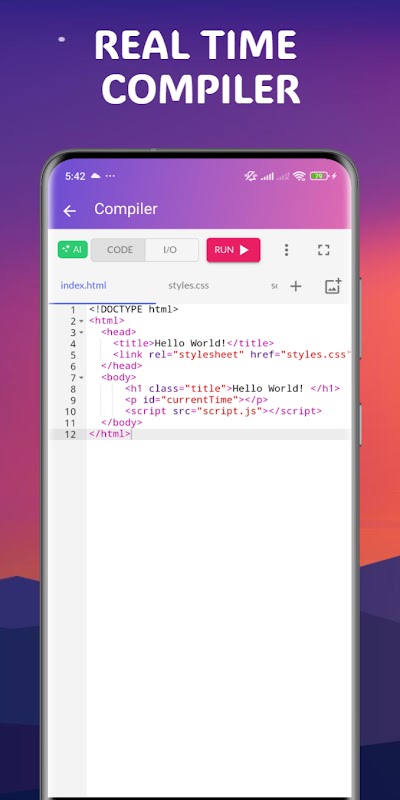Collapse the head section fold arrow
The height and width of the screenshot is (800, 400).
pyautogui.click(x=81, y=333)
